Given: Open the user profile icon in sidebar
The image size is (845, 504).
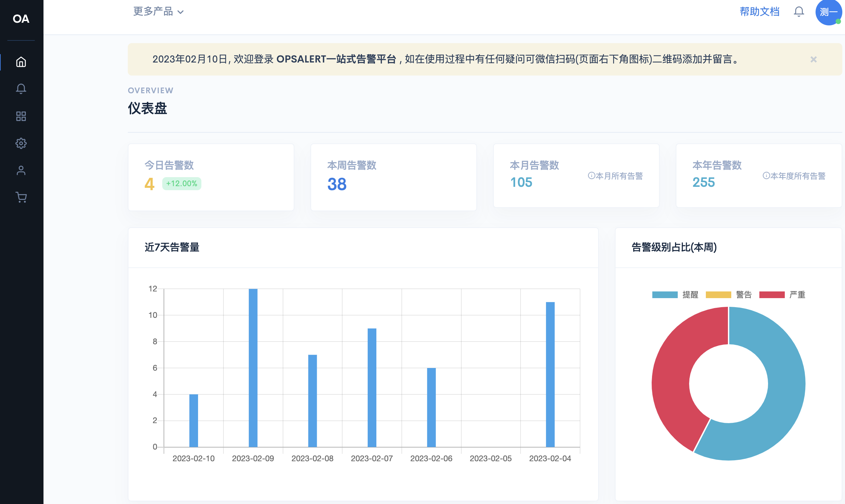Looking at the screenshot, I should (21, 170).
